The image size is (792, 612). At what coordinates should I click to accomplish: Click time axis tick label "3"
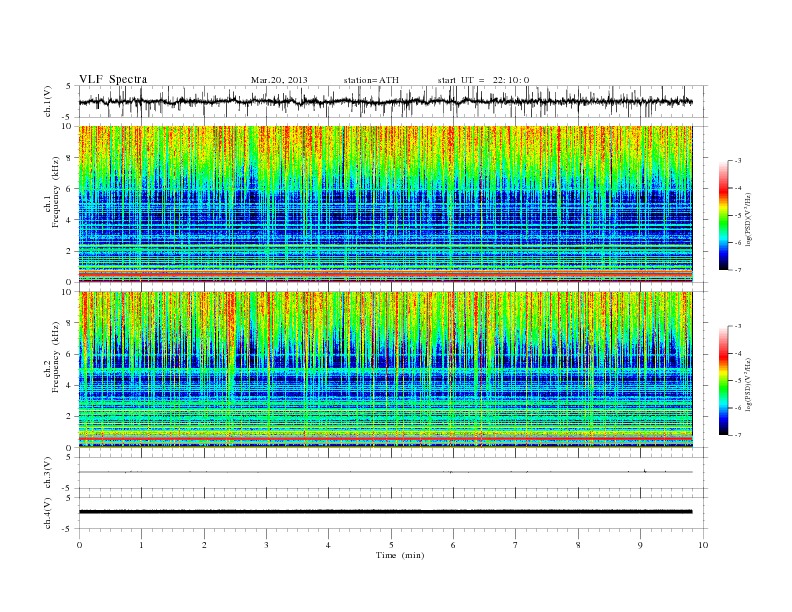tap(266, 545)
